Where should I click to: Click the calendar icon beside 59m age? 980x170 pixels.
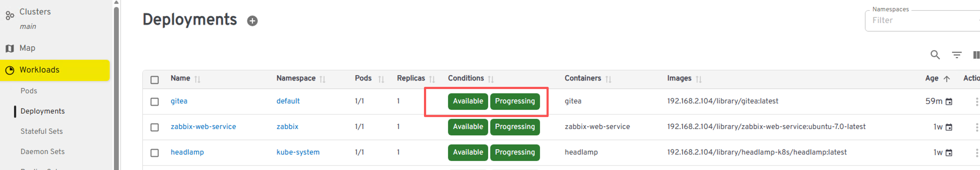[949, 102]
